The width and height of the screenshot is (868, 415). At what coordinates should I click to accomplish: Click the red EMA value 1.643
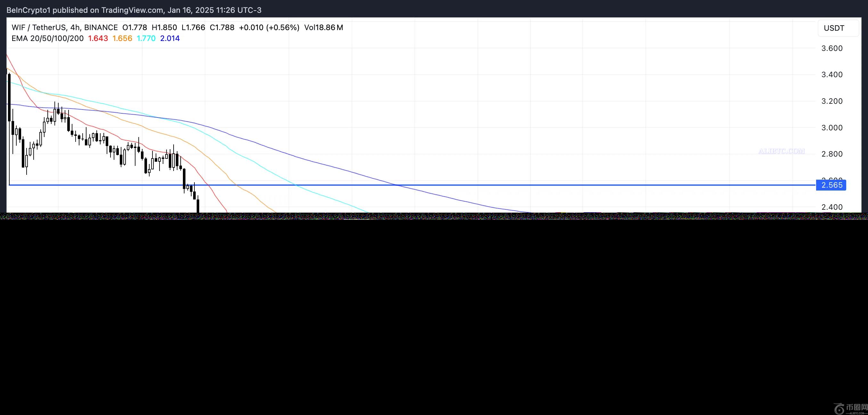tap(98, 38)
